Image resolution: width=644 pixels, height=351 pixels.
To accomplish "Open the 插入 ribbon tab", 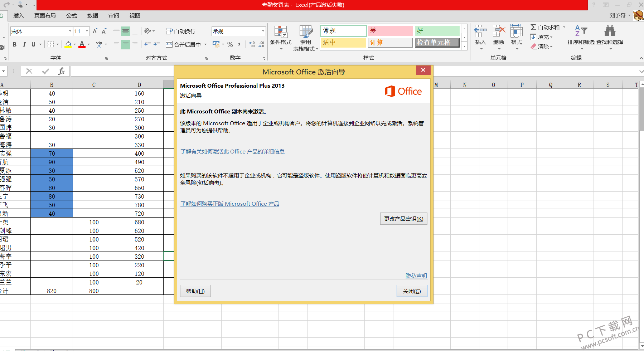I will pyautogui.click(x=18, y=16).
